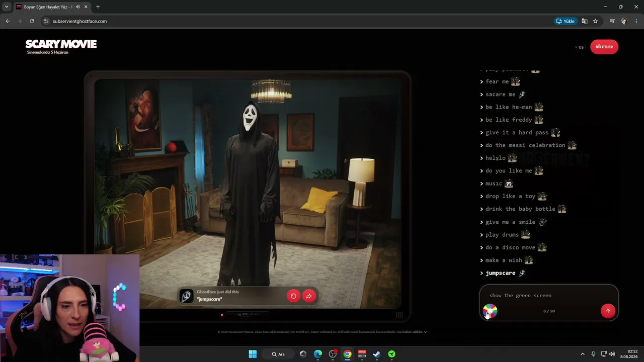Open Microsoft Edge from the taskbar
The width and height of the screenshot is (644, 362).
318,354
